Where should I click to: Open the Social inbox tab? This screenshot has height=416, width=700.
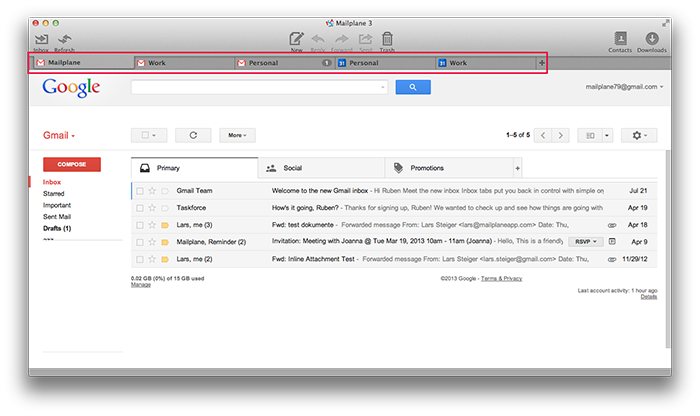pos(321,168)
